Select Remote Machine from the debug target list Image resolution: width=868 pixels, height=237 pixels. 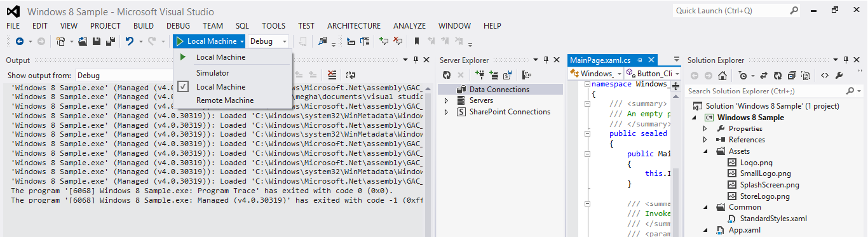coord(225,100)
